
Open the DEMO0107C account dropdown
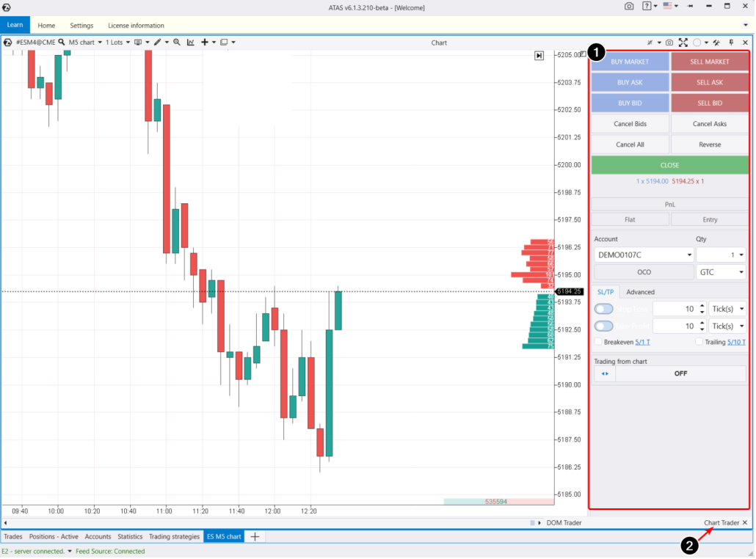click(x=644, y=255)
